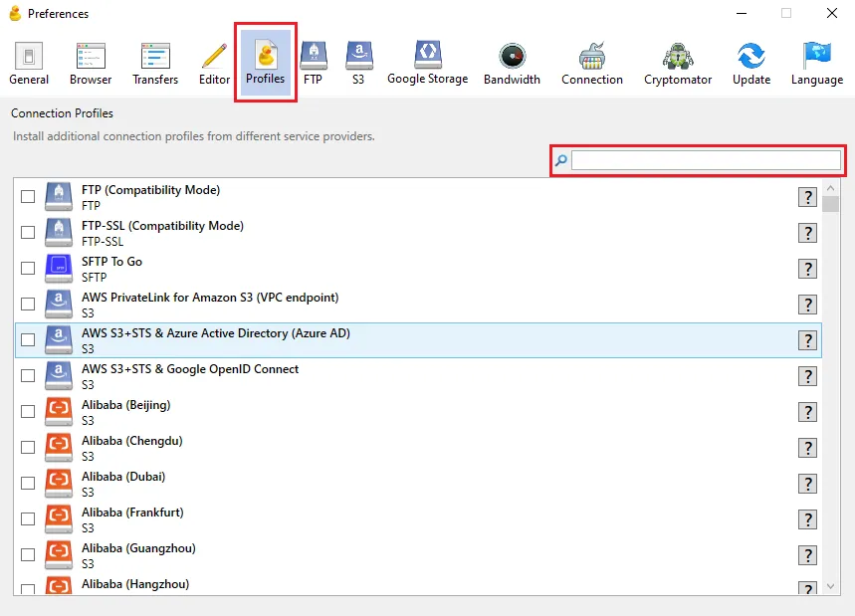Check AWS S3+STS & Google OpenID Connect
Viewport: 855px width, 616px height.
click(x=28, y=375)
